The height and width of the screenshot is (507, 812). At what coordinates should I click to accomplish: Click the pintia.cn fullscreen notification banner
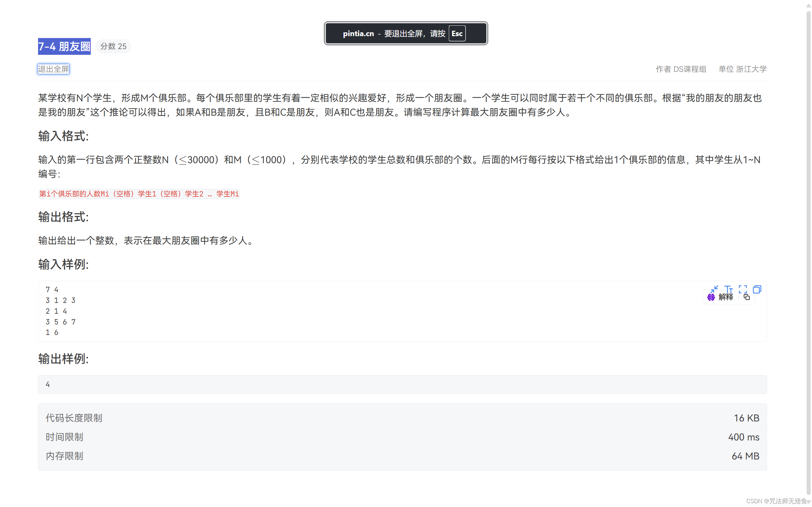tap(406, 33)
